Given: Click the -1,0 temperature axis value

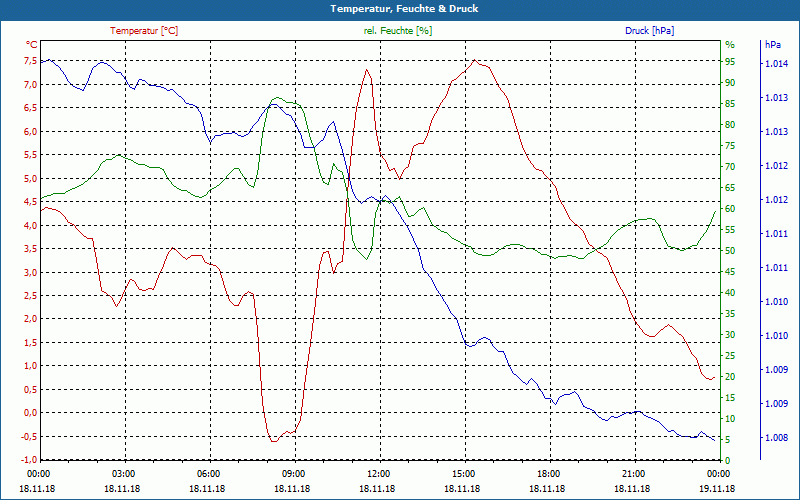Looking at the screenshot, I should 29,460.
